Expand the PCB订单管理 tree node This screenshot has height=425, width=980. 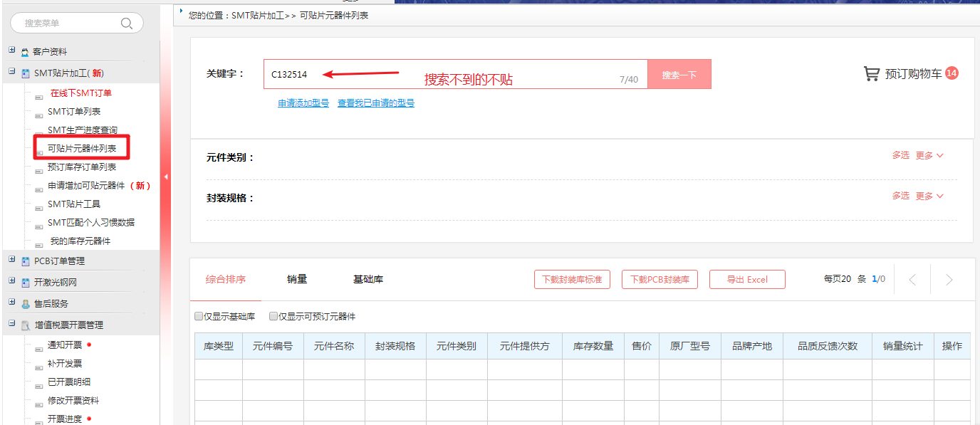click(x=11, y=261)
